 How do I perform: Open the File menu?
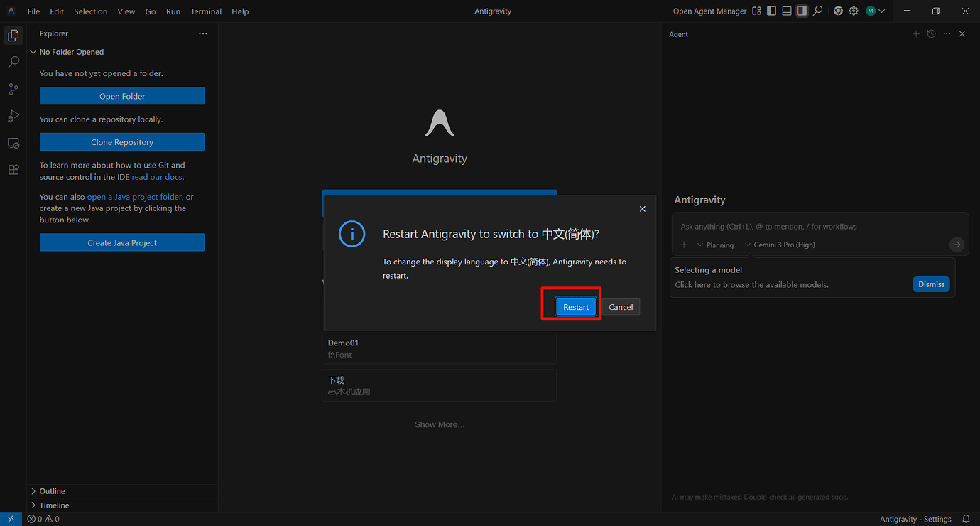pyautogui.click(x=33, y=11)
